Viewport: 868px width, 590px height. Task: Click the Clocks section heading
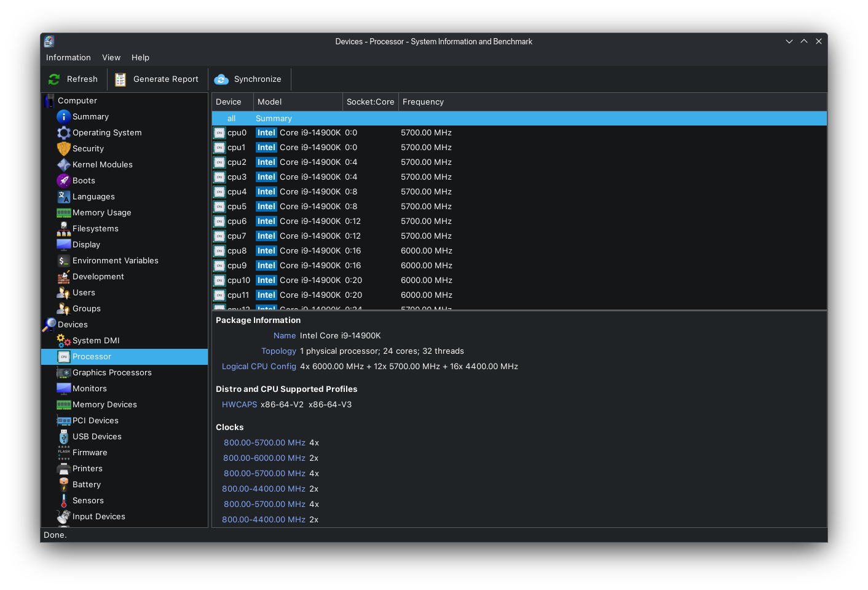(x=229, y=428)
